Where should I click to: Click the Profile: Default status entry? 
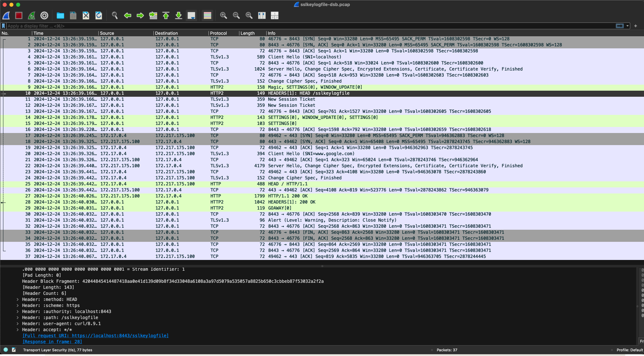tap(630, 350)
